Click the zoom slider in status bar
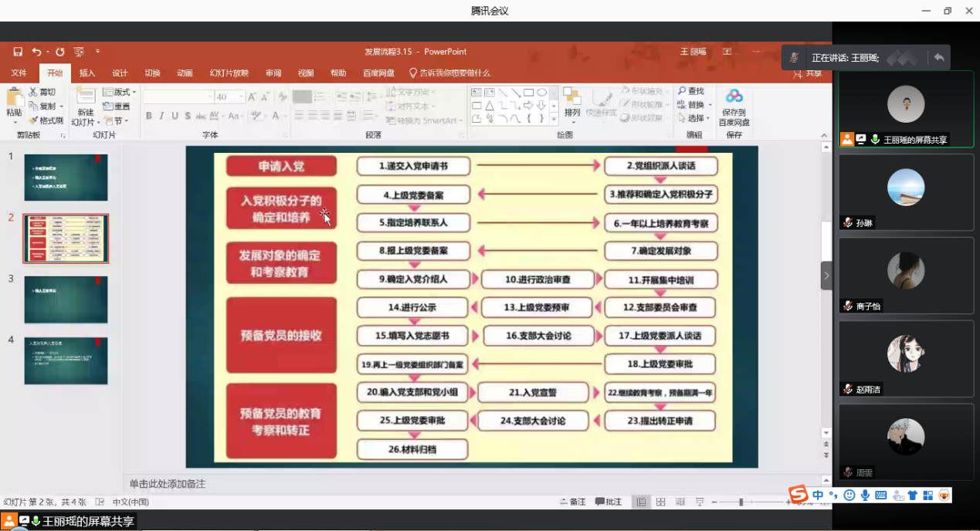 point(741,502)
